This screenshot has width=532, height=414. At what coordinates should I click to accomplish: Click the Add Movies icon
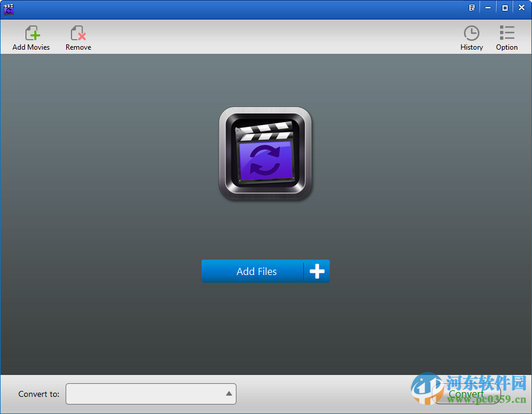click(x=31, y=33)
